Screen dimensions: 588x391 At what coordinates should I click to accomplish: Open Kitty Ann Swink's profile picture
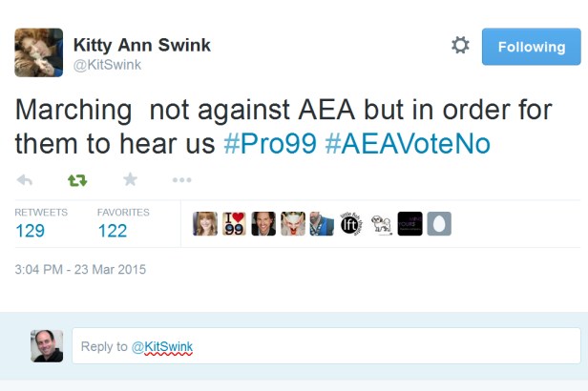click(39, 52)
